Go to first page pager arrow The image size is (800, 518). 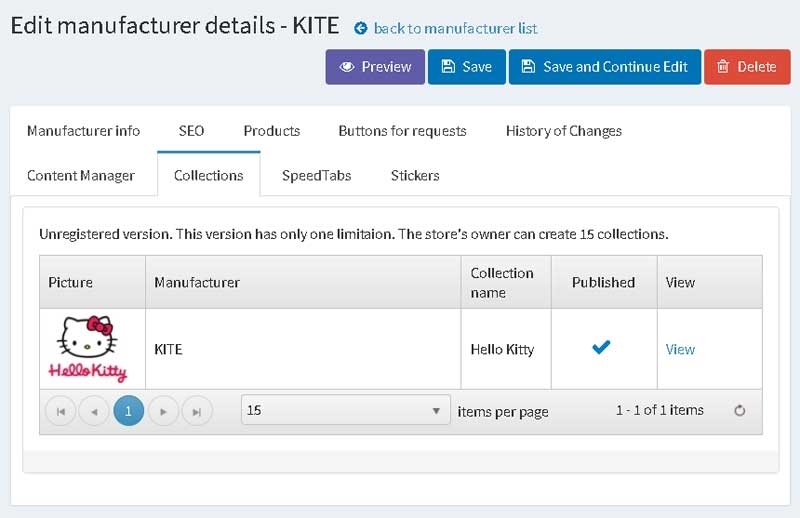[x=60, y=411]
